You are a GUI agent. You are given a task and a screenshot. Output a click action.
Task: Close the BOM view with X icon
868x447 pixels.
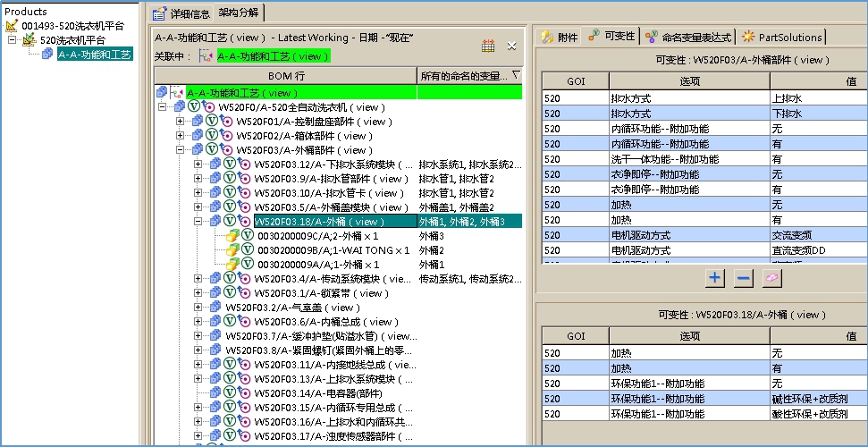[512, 46]
